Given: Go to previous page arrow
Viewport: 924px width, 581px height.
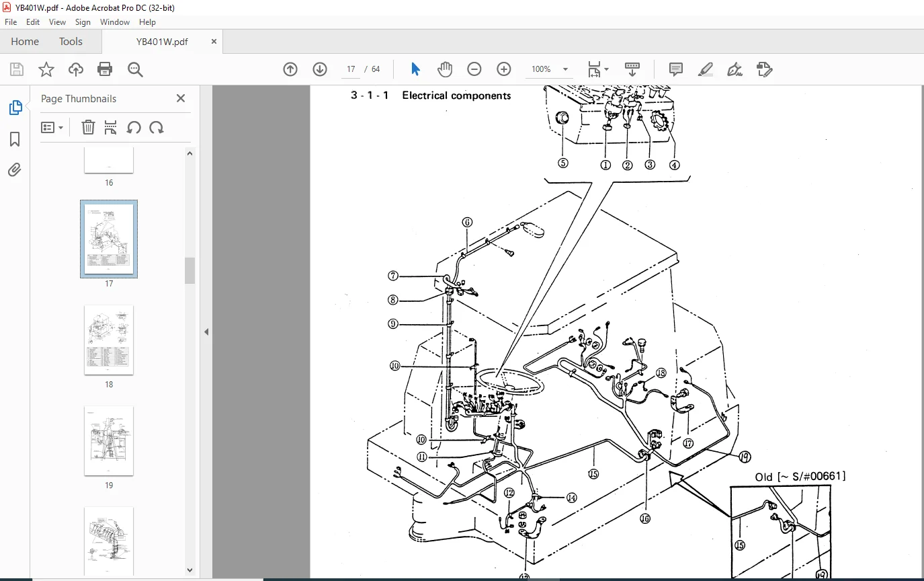Looking at the screenshot, I should 290,69.
